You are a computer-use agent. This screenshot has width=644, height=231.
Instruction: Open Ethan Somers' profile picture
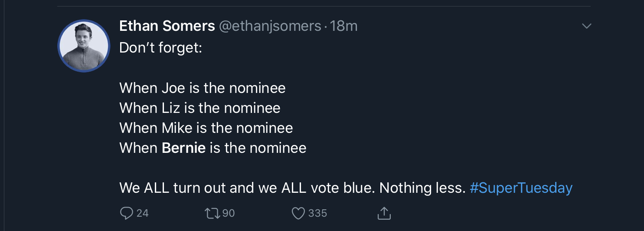tap(84, 46)
